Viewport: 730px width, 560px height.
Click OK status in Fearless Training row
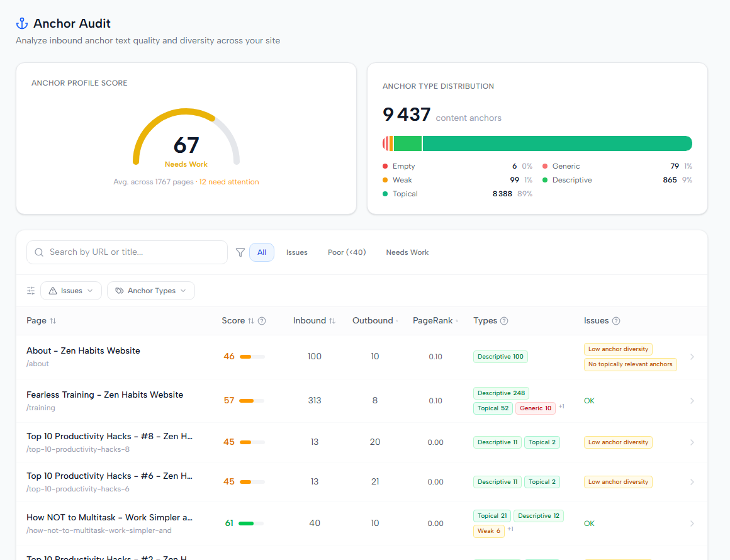(x=590, y=401)
